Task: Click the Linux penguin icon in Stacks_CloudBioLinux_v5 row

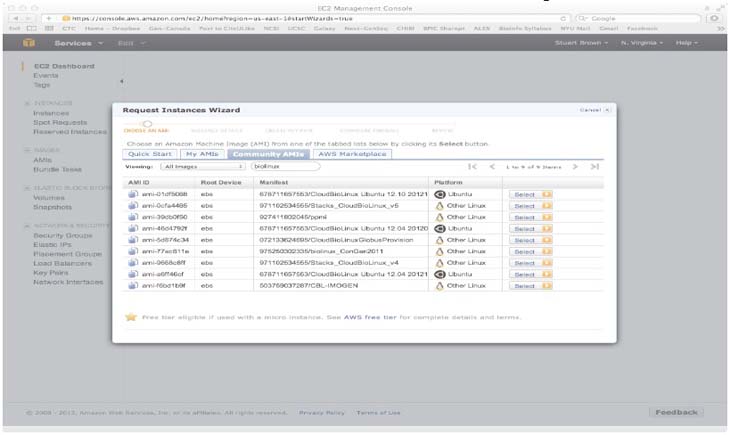Action: (439, 205)
